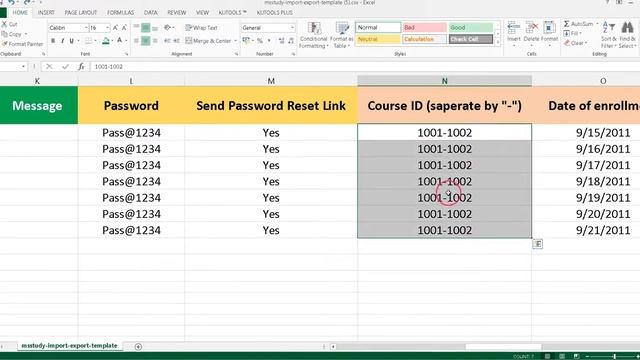Click the Percent Style icon

click(x=260, y=41)
